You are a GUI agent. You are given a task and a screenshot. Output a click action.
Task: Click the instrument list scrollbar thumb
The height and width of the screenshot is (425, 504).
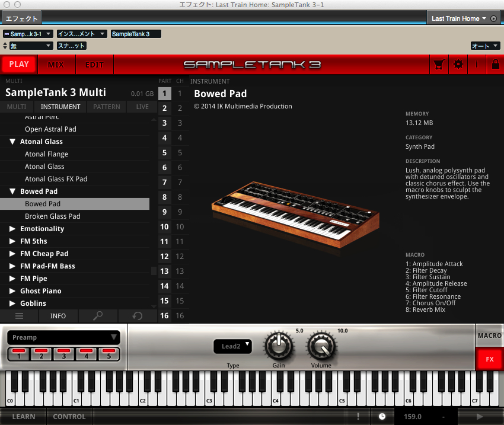(x=154, y=271)
